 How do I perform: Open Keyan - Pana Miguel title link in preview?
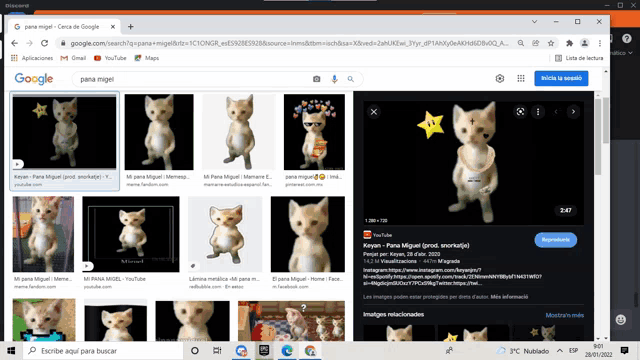click(x=416, y=245)
